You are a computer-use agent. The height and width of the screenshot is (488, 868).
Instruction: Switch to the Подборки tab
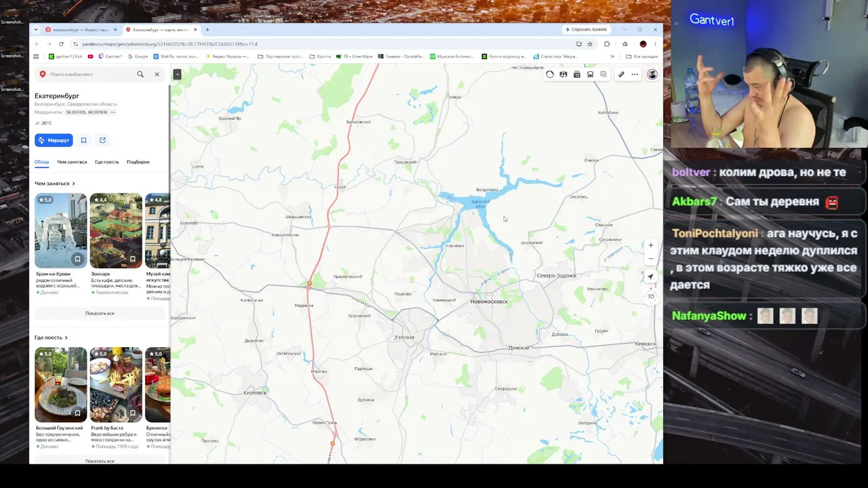pos(138,162)
